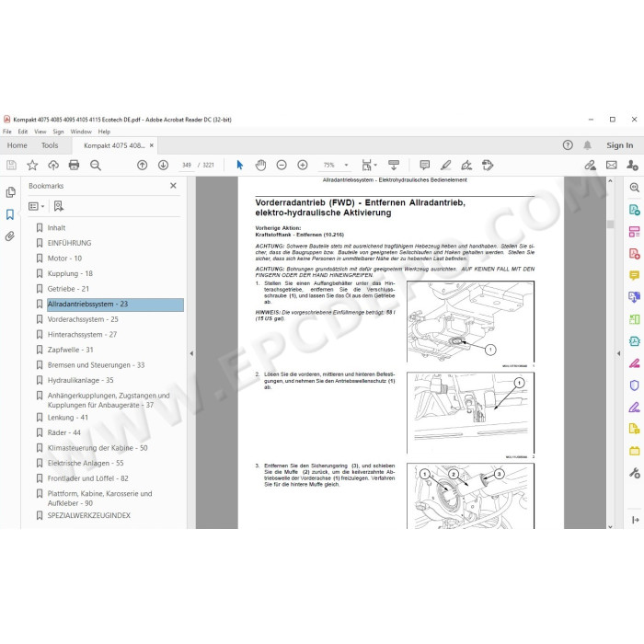The width and height of the screenshot is (644, 644).
Task: Click the stamp tool icon
Action: [x=488, y=165]
